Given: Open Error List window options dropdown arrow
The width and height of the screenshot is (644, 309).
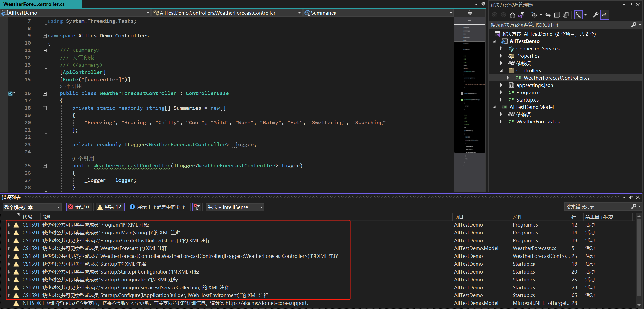Looking at the screenshot, I should pos(624,198).
